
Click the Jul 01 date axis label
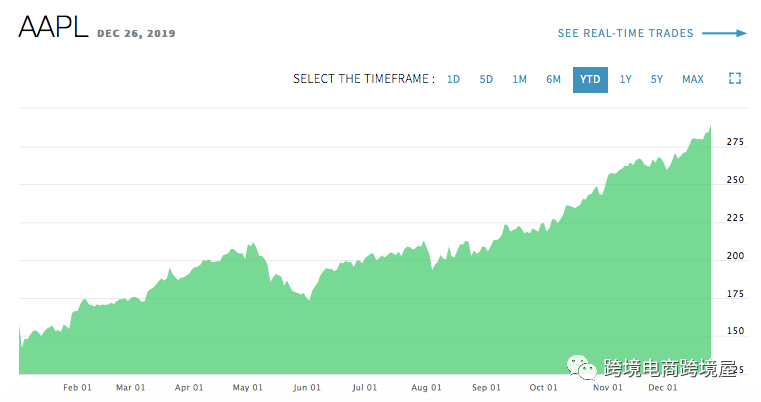(x=364, y=387)
